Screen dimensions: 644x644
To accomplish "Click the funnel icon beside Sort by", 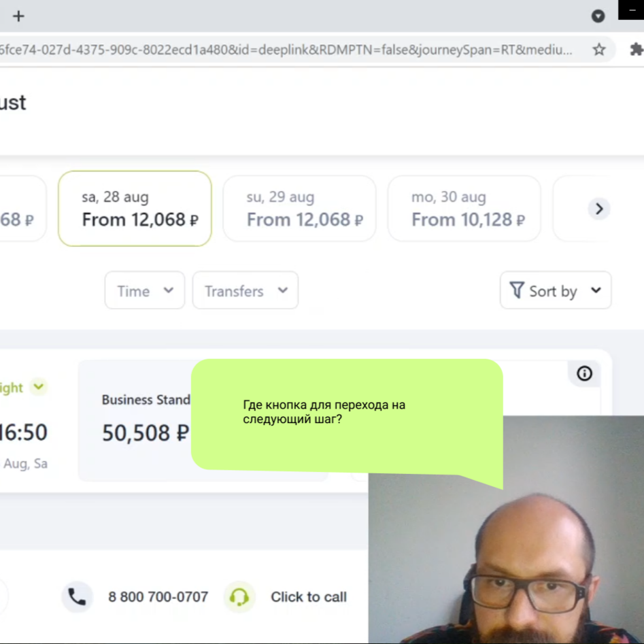I will (x=517, y=290).
